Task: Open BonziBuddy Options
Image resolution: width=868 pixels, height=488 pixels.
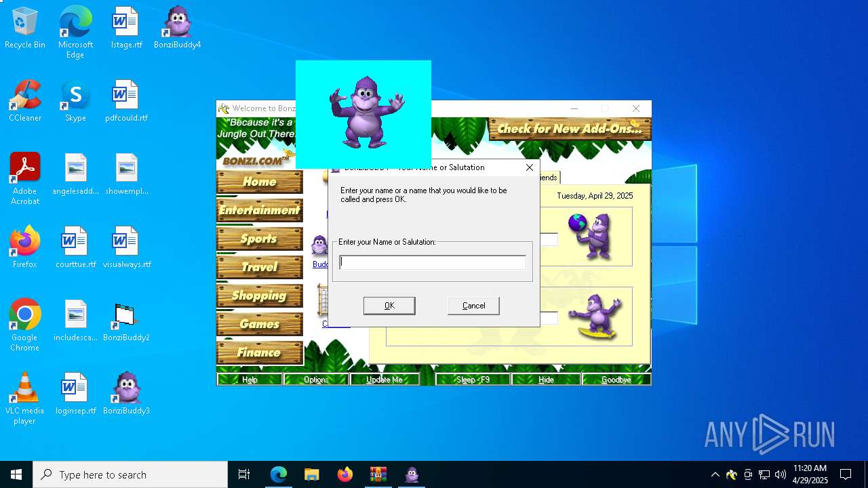Action: pos(316,380)
